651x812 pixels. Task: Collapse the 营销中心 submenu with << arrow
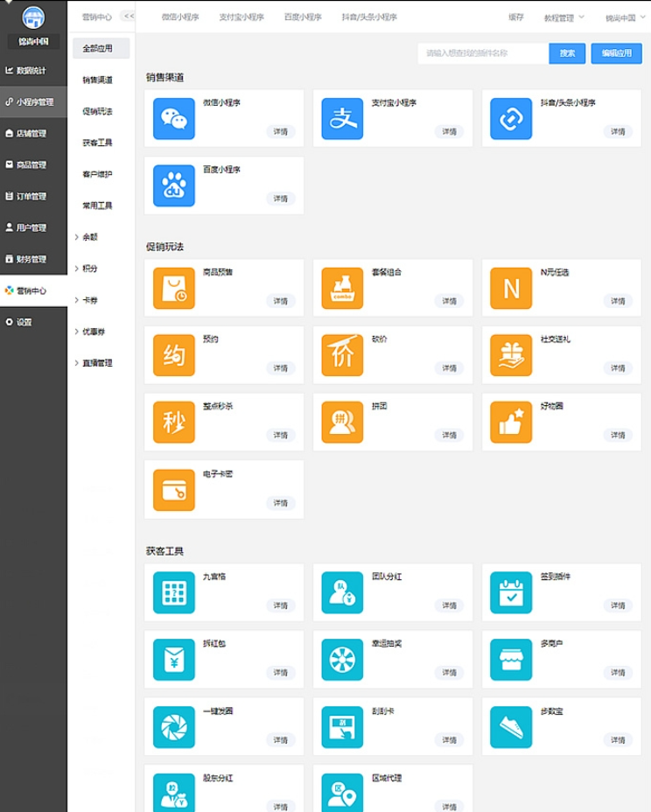pos(129,16)
